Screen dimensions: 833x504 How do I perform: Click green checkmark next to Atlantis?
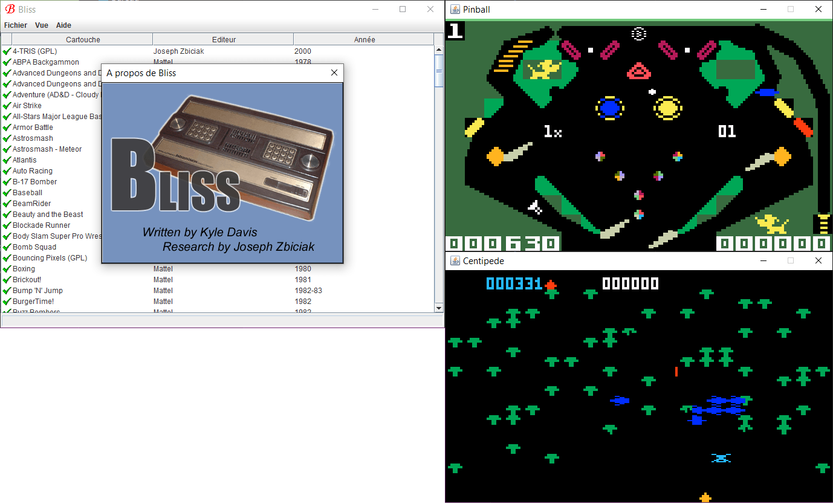(x=7, y=160)
